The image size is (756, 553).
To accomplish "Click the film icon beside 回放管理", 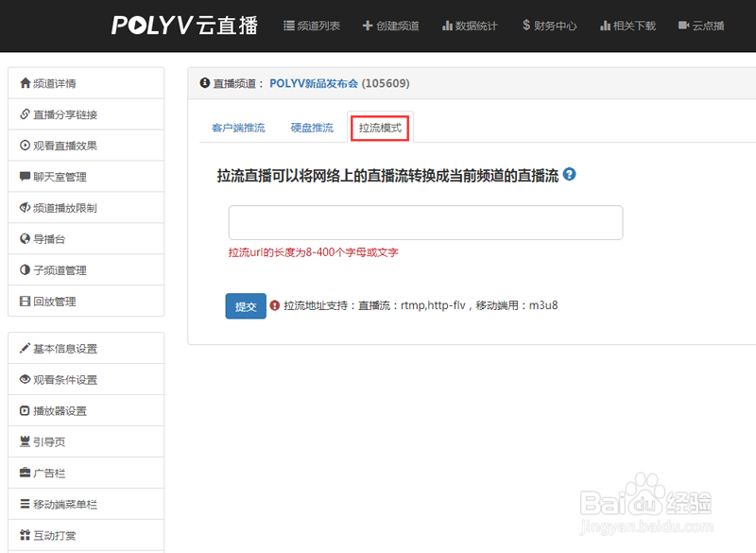I will tap(26, 301).
